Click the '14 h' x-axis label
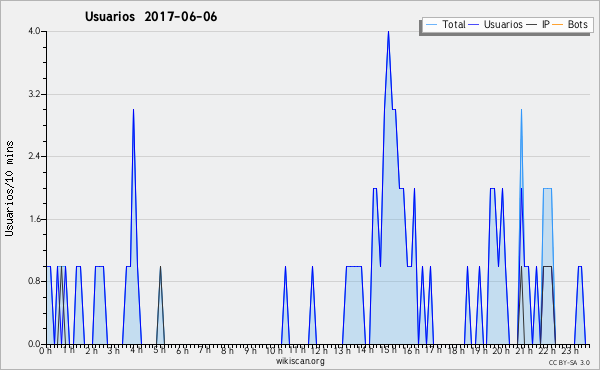Viewport: 600px width, 370px height. point(365,350)
